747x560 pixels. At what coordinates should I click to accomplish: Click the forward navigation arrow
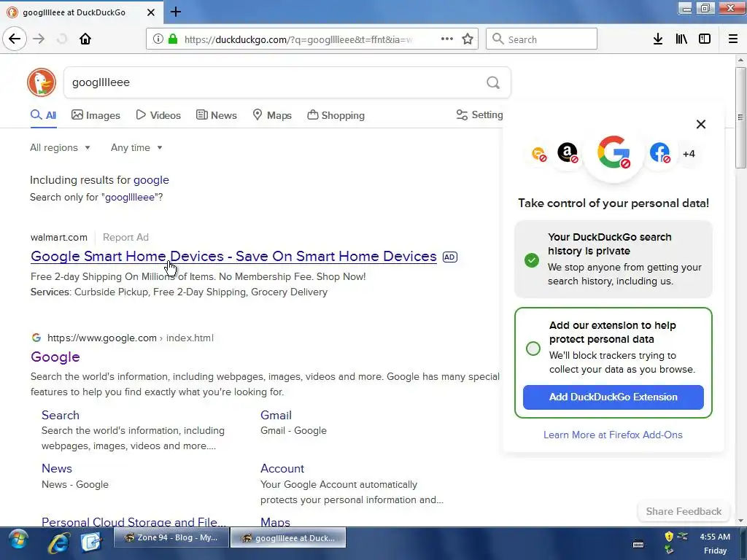[x=39, y=39]
